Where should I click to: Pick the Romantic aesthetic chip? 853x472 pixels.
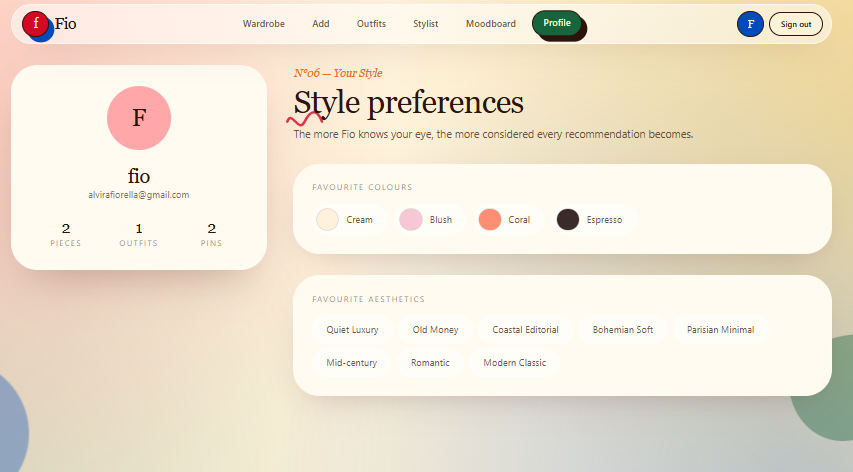430,363
